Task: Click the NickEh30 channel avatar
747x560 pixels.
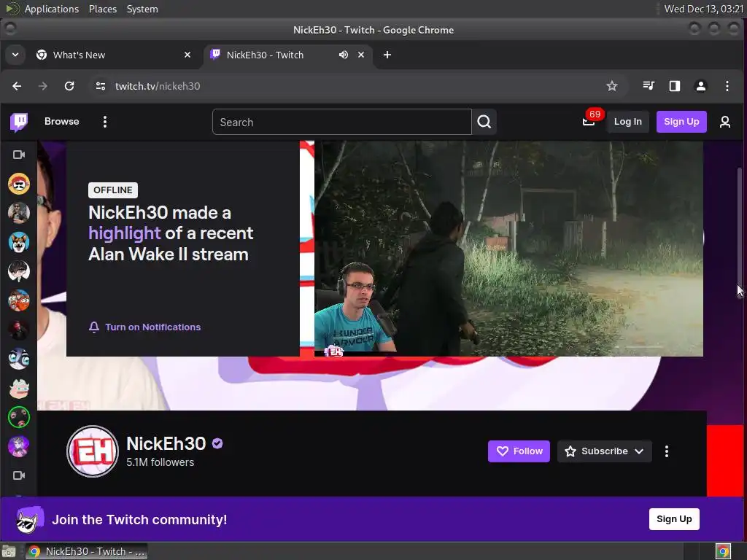Action: pos(93,451)
